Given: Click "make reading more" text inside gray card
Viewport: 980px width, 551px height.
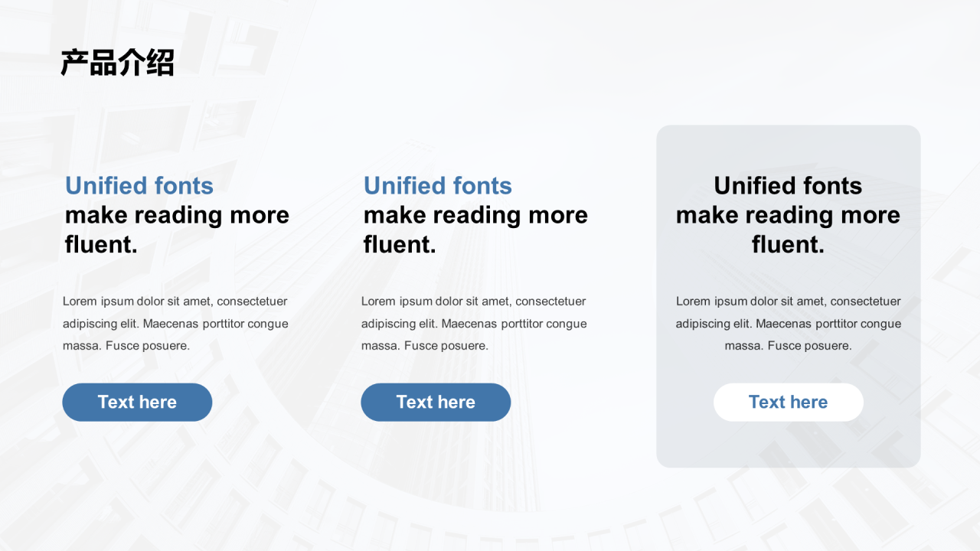Looking at the screenshot, I should pos(788,215).
